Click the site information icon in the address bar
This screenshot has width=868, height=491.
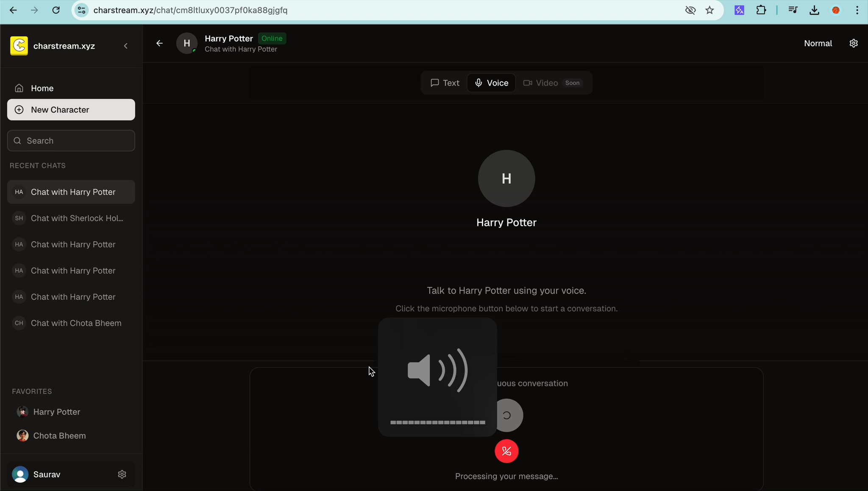[x=81, y=10]
